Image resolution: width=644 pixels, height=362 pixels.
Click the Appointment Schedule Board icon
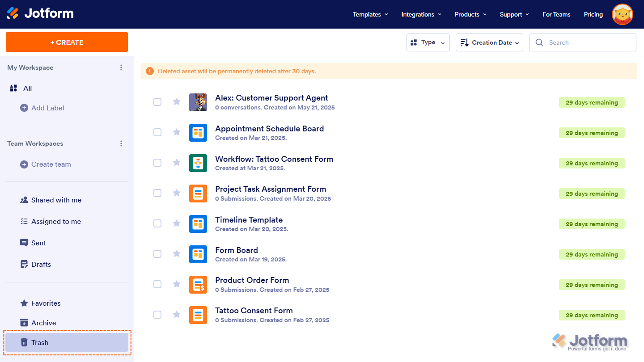pos(198,133)
